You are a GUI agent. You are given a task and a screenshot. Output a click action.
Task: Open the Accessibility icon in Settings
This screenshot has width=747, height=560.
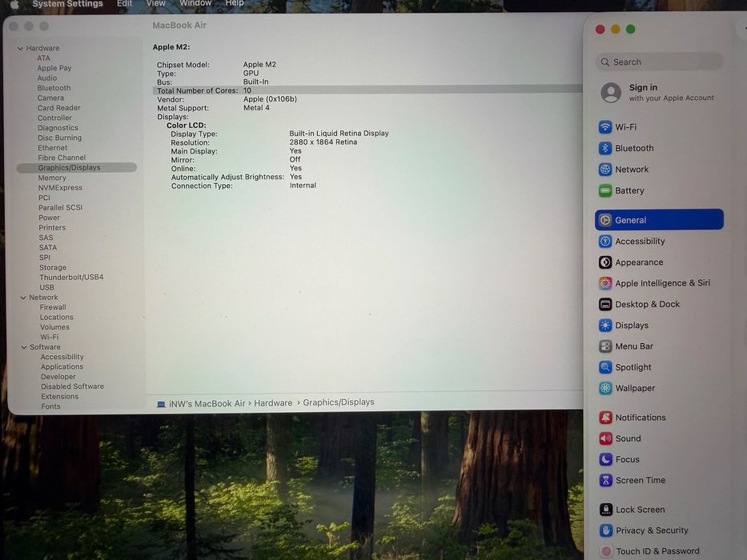tap(605, 241)
